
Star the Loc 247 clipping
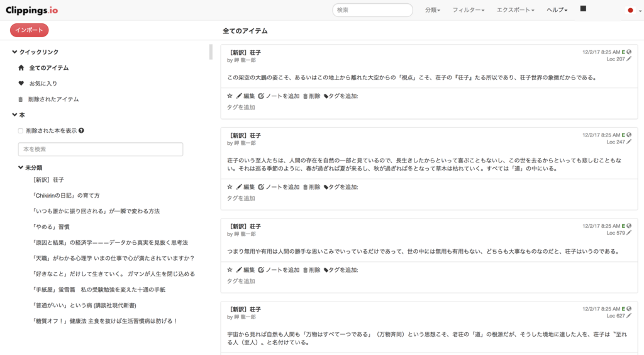tap(230, 187)
